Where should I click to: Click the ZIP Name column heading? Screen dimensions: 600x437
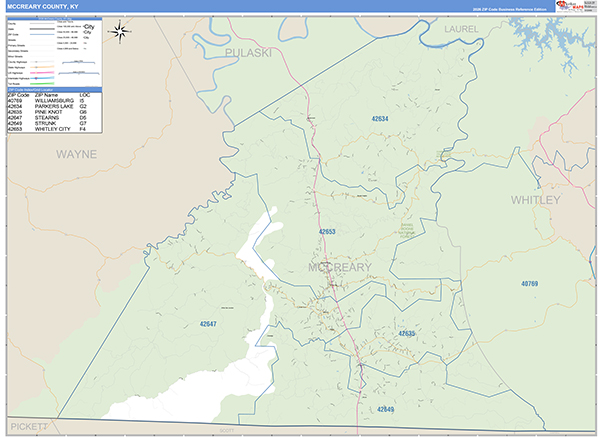tap(46, 95)
